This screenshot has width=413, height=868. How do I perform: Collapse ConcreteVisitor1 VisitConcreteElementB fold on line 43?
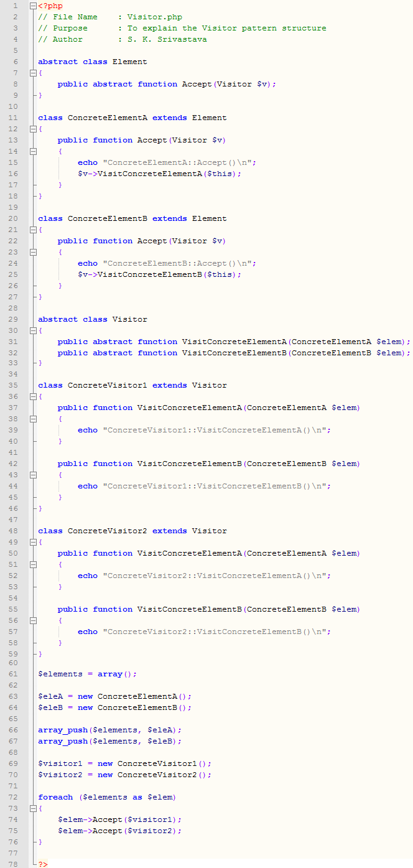34,475
